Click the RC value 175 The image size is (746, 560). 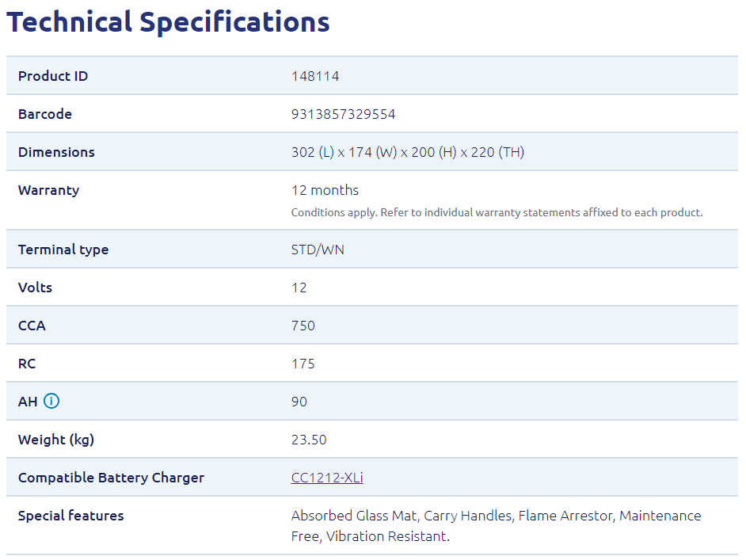303,364
